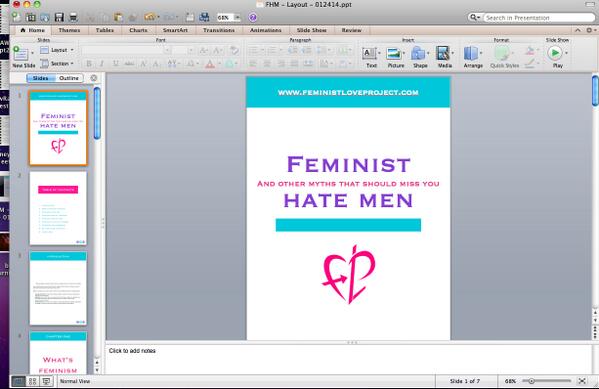The width and height of the screenshot is (599, 389).
Task: Start slideshow with Play icon
Action: (x=555, y=53)
